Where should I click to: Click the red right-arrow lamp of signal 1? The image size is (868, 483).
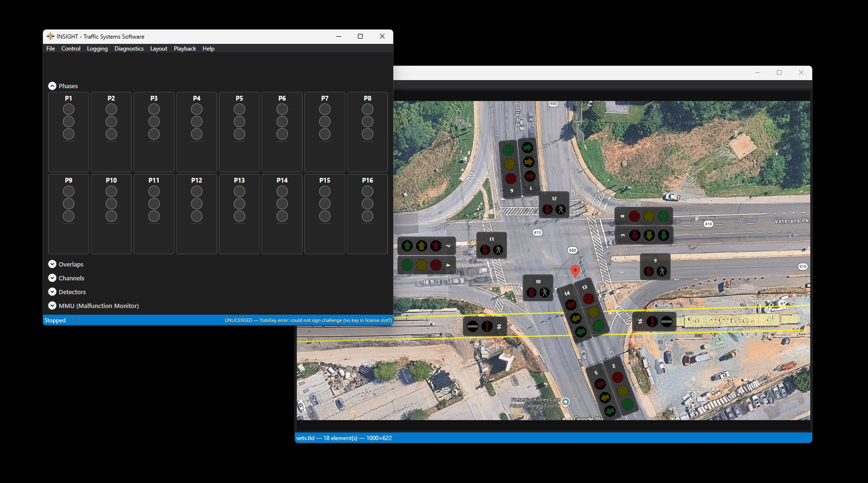coord(530,176)
